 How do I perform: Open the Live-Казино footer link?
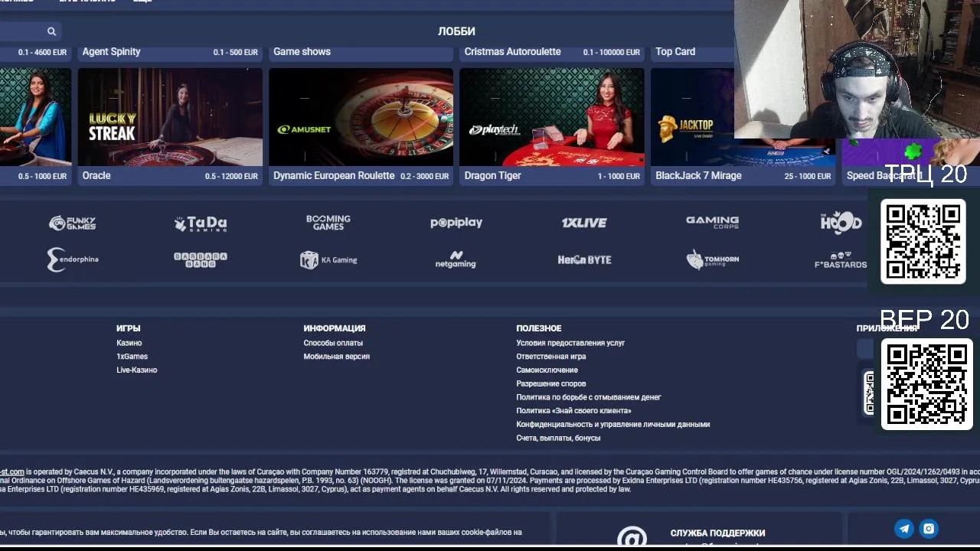[x=136, y=370]
